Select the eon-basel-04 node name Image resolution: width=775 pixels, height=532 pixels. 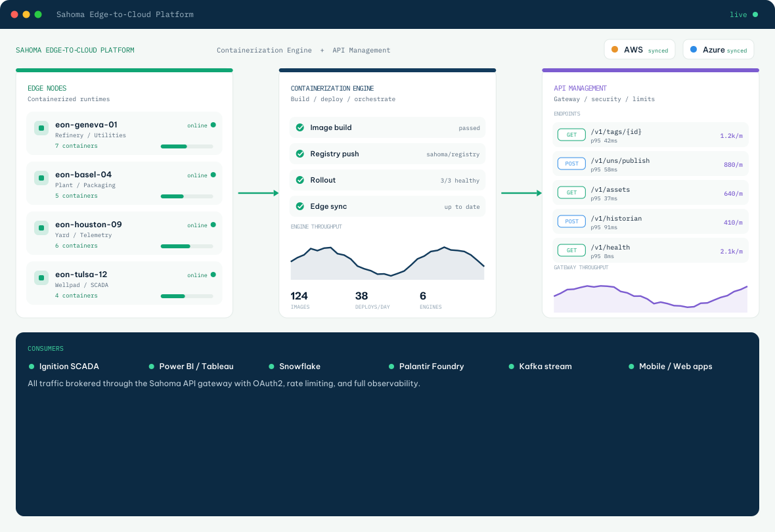(83, 175)
